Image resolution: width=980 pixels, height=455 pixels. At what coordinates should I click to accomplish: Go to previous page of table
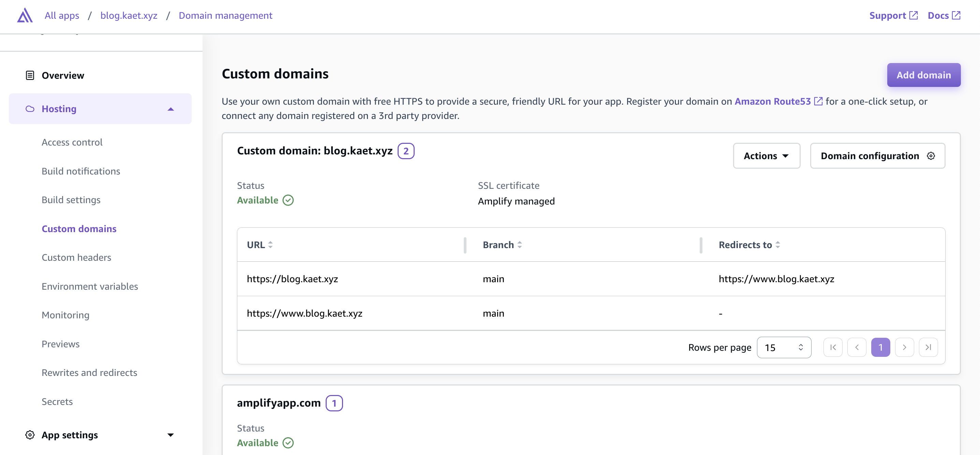pos(857,347)
